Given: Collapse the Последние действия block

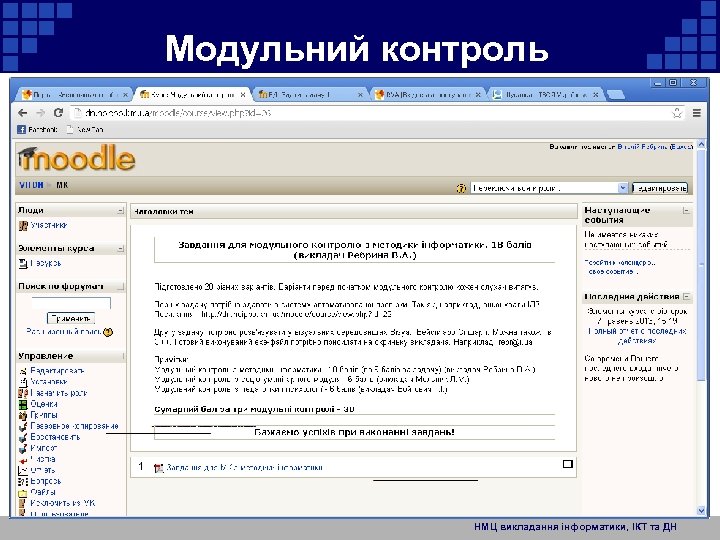Looking at the screenshot, I should [686, 297].
